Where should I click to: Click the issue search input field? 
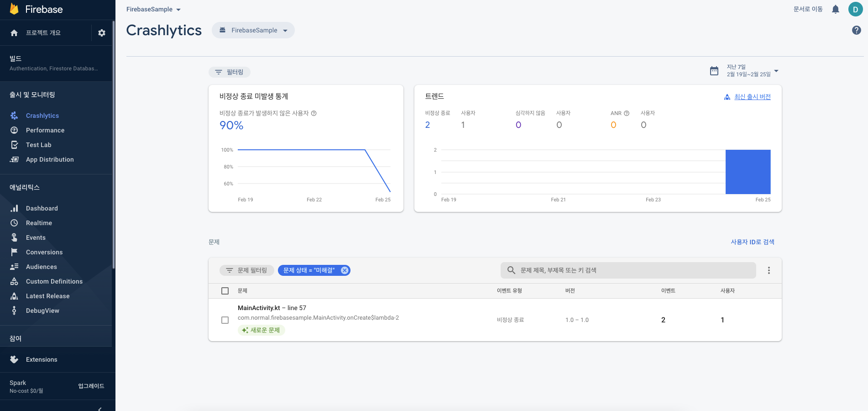pos(628,270)
